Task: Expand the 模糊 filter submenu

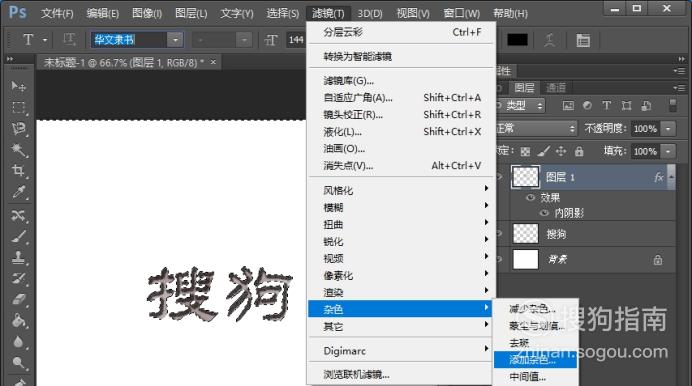Action: click(x=401, y=207)
